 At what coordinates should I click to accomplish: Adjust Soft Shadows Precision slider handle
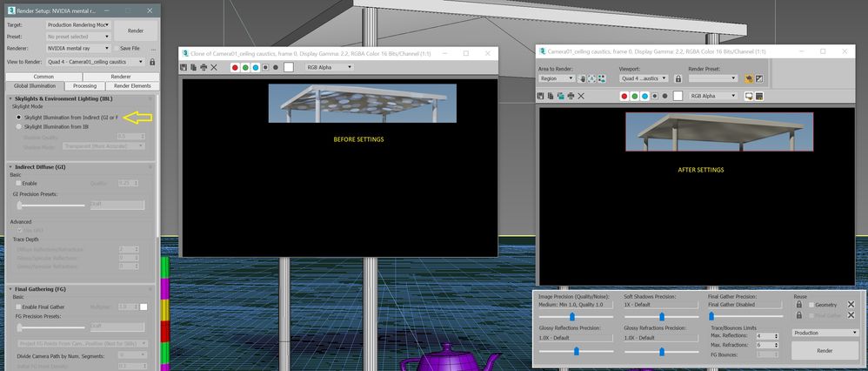[x=662, y=316]
